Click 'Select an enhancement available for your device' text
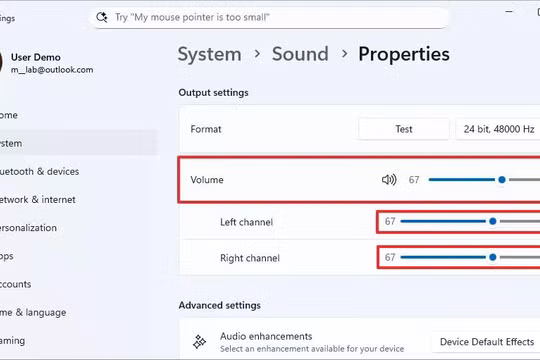 (312, 349)
